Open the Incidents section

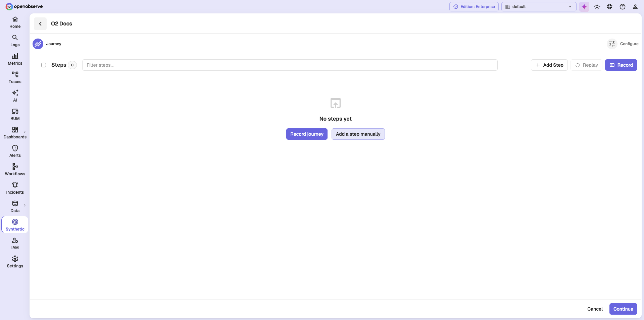(x=15, y=188)
